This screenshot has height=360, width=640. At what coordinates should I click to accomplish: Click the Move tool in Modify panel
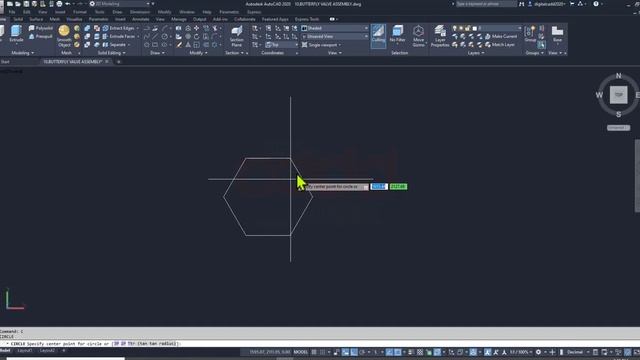point(197,28)
